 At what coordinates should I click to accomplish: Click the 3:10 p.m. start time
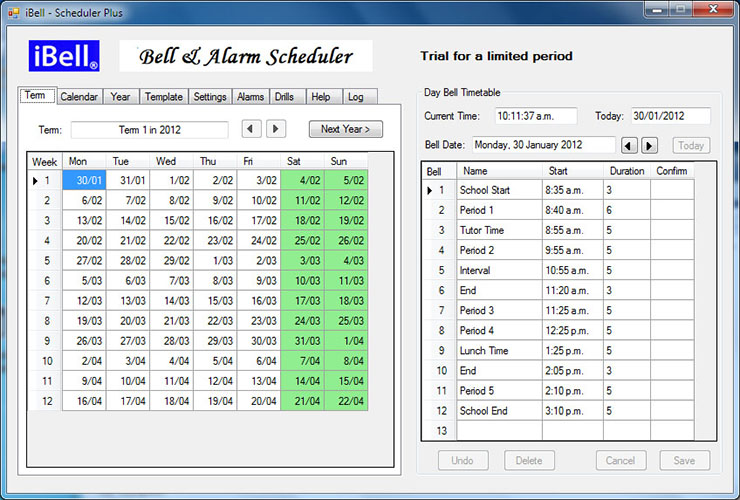pyautogui.click(x=573, y=411)
